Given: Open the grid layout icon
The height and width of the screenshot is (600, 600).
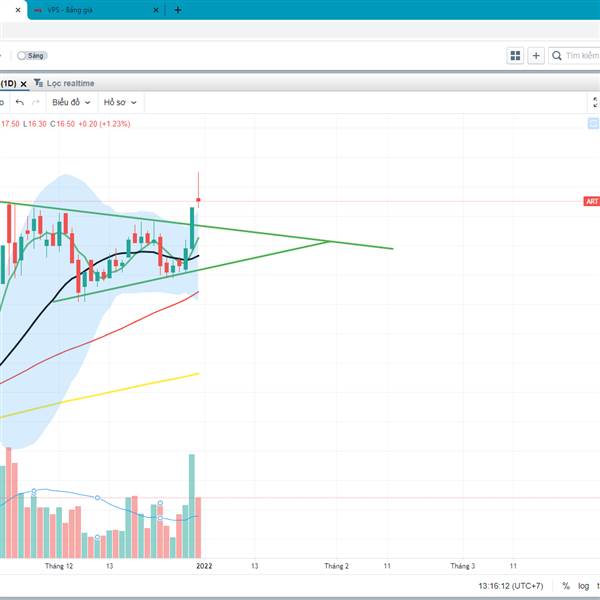Looking at the screenshot, I should click(x=515, y=56).
